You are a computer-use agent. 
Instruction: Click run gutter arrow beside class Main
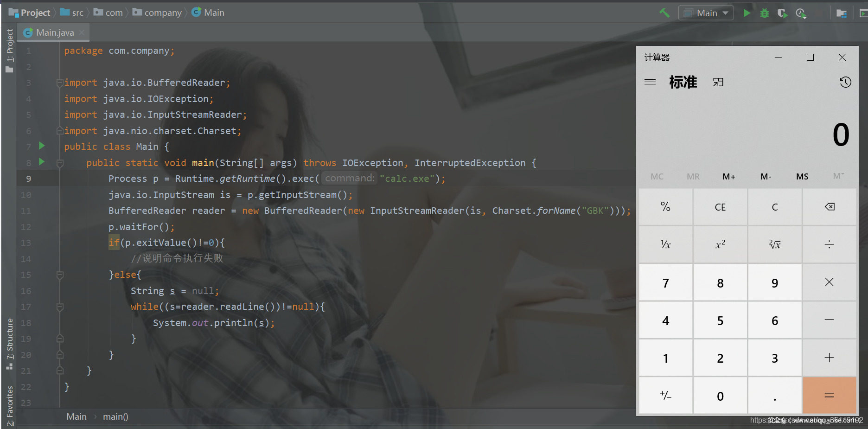point(42,146)
